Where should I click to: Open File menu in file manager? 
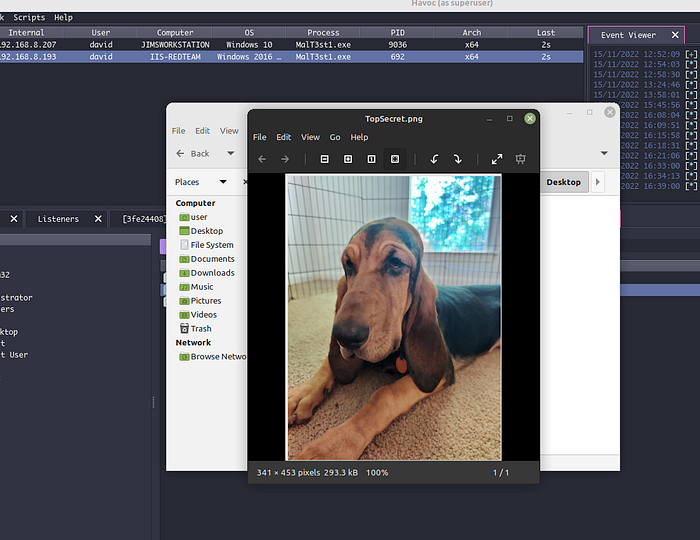(179, 131)
